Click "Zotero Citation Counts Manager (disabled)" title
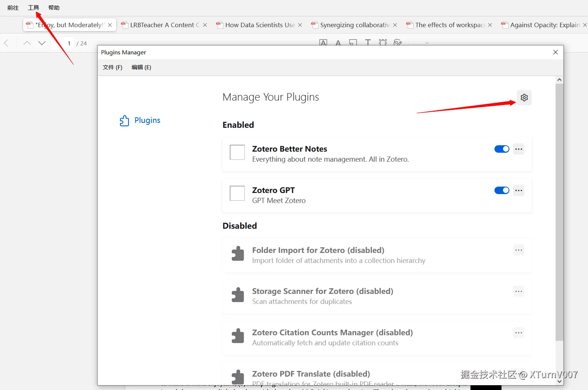Image resolution: width=588 pixels, height=390 pixels. 332,333
